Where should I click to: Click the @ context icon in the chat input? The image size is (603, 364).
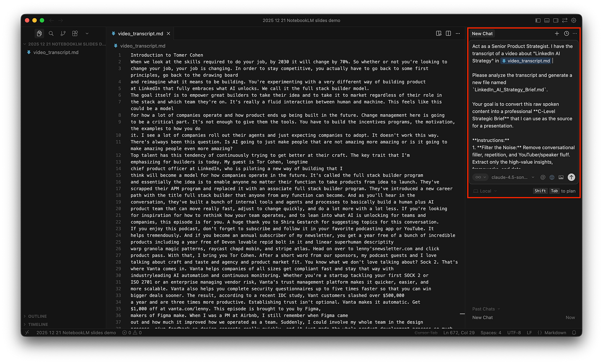point(543,177)
